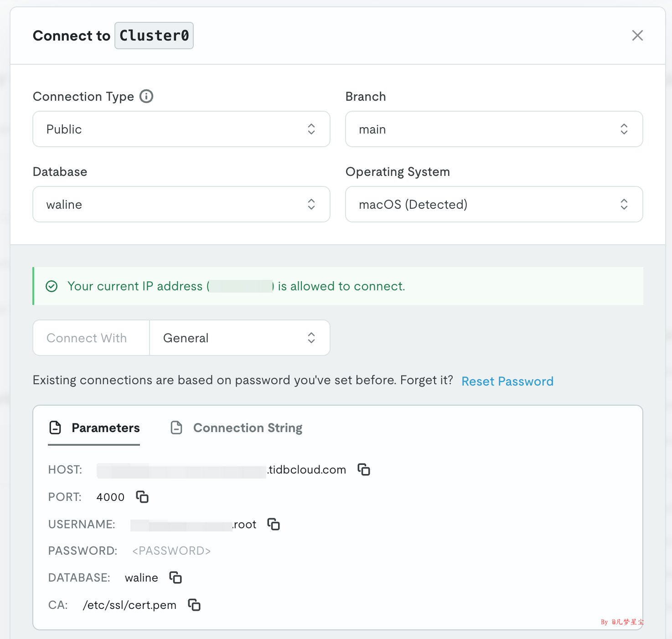Copy the CA certificate path
This screenshot has height=639, width=672.
point(194,605)
